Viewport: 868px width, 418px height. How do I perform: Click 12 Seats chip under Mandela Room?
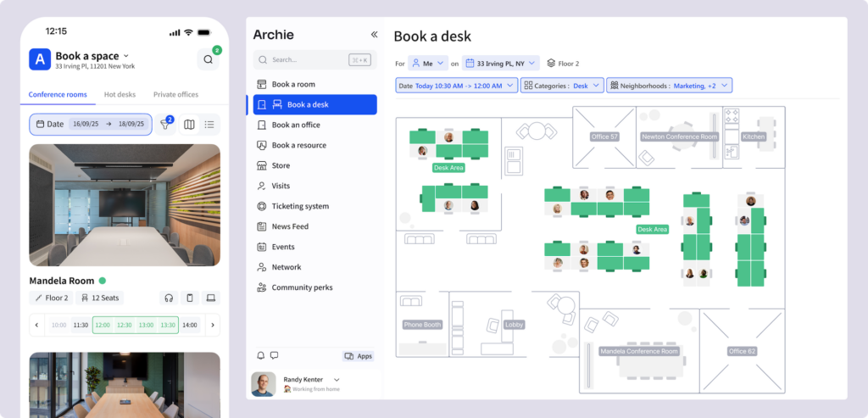pos(100,298)
